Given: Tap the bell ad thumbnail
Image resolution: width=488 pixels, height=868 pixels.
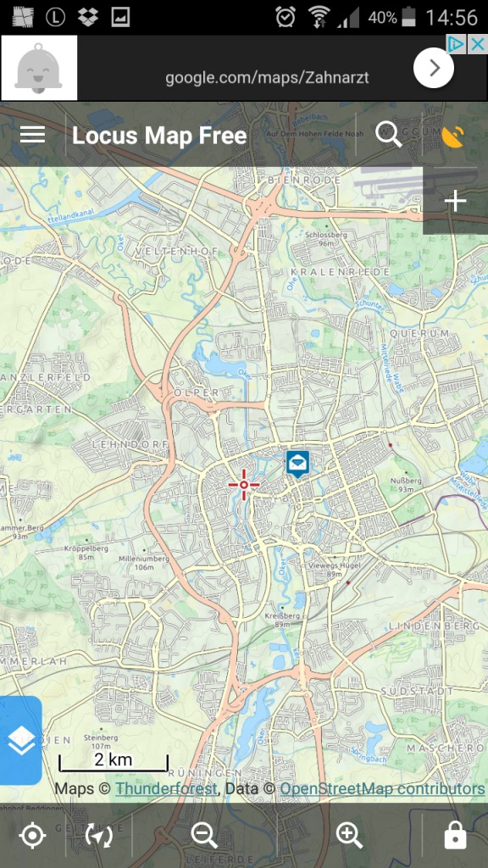Looking at the screenshot, I should click(x=39, y=68).
